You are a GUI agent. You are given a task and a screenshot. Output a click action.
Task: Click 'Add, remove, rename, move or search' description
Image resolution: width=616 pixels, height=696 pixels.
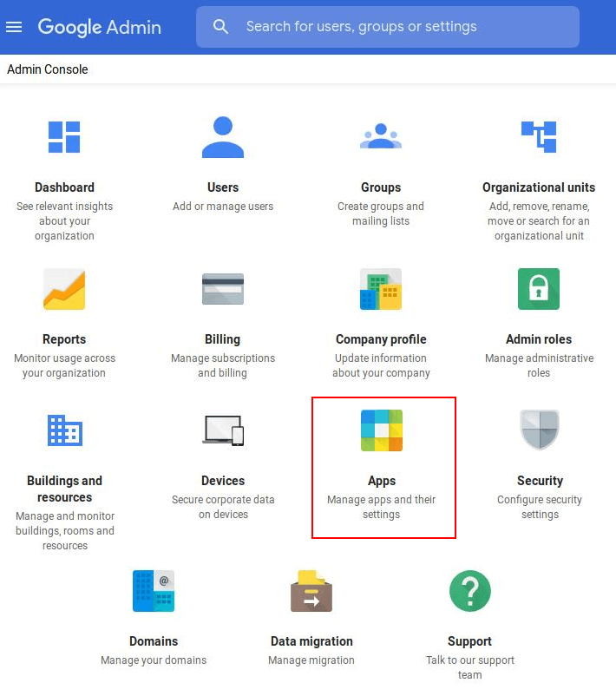[539, 221]
